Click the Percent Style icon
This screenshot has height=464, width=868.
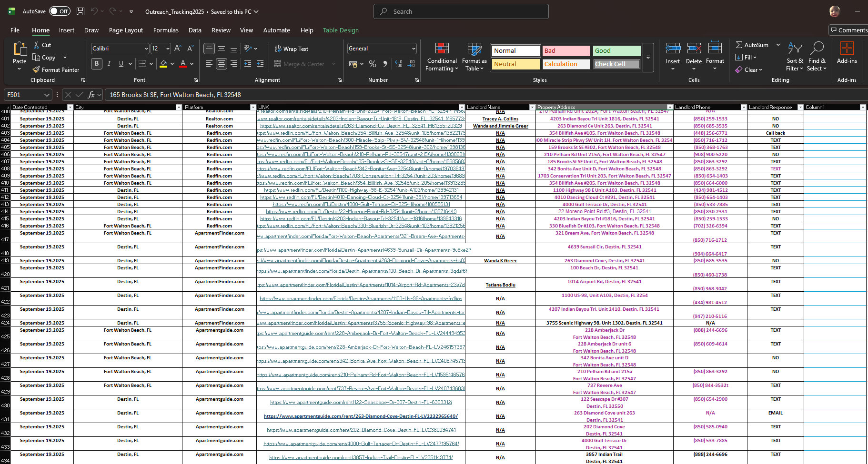pos(373,64)
